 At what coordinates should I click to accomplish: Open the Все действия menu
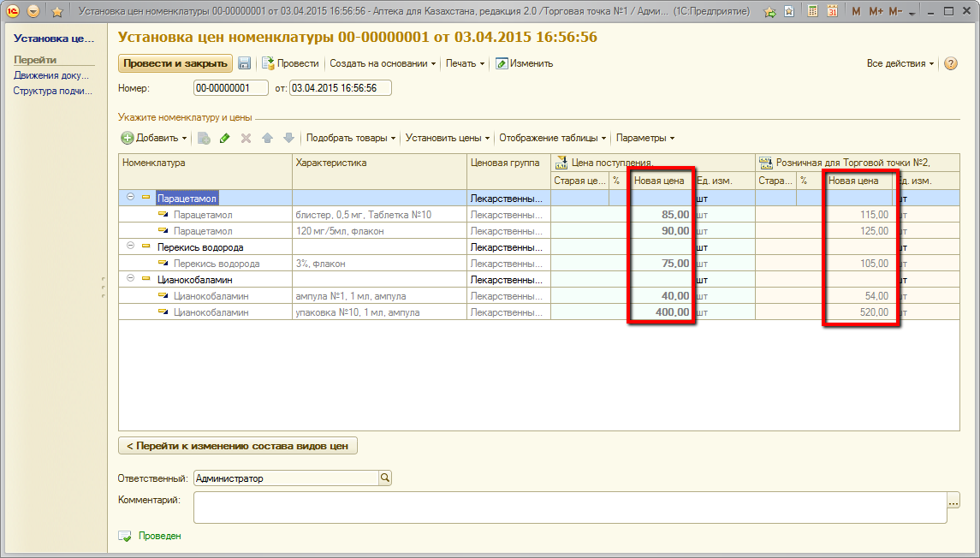[x=900, y=63]
